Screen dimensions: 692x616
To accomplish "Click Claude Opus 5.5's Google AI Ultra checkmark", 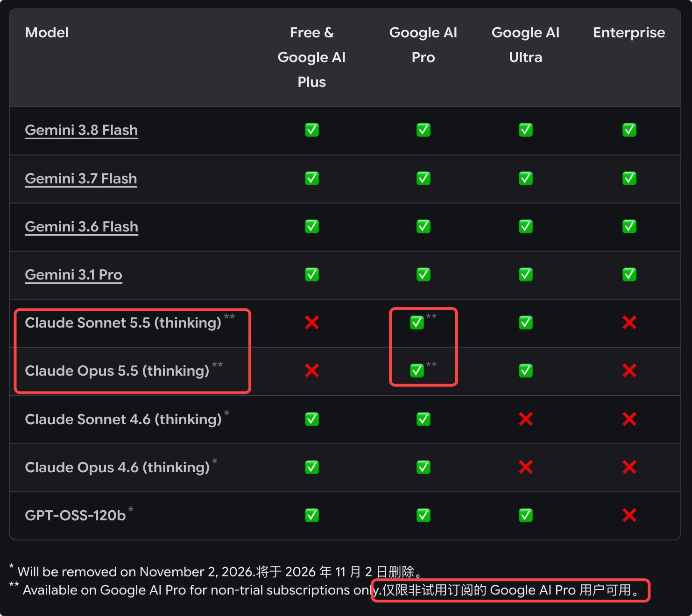I will (x=526, y=371).
